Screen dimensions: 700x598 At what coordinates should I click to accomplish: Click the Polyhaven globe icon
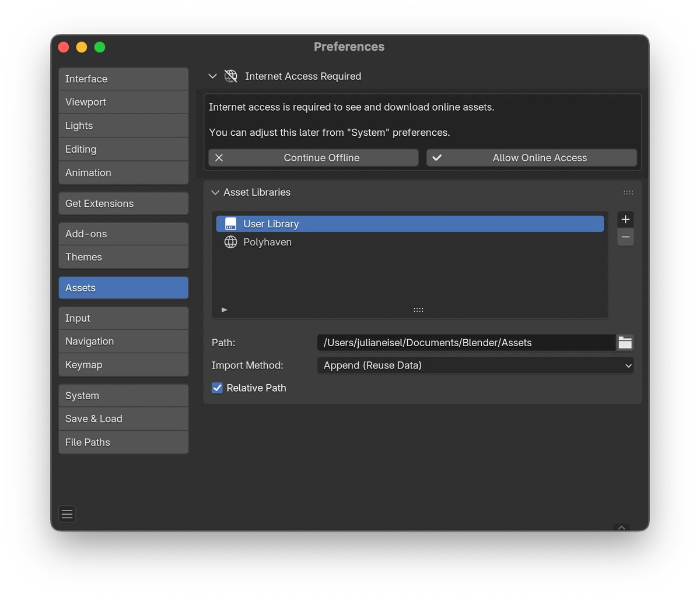click(x=231, y=242)
